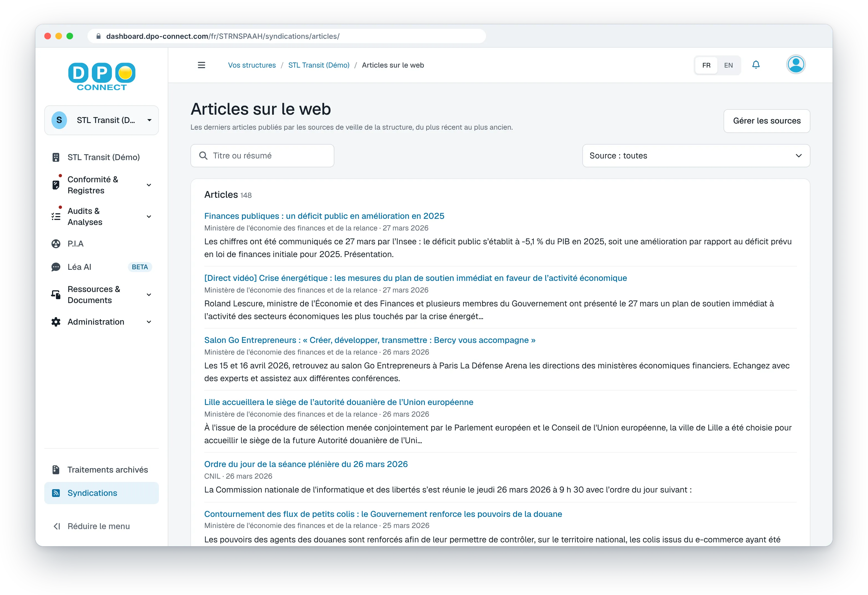Open STL Transit (Démo) sidebar item
The height and width of the screenshot is (595, 868).
coord(102,157)
